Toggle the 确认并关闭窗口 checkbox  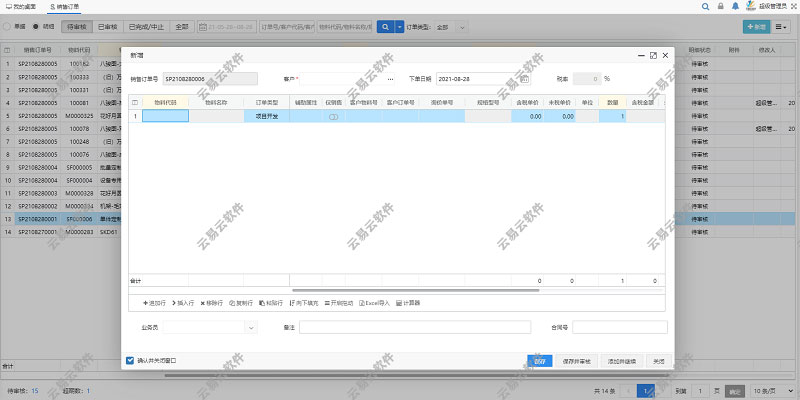(130, 360)
